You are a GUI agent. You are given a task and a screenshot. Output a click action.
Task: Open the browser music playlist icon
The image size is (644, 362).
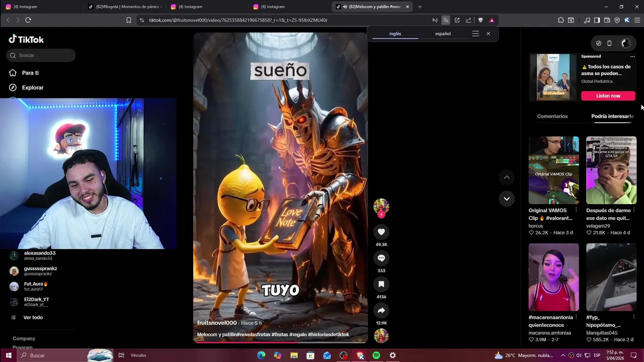[587, 20]
